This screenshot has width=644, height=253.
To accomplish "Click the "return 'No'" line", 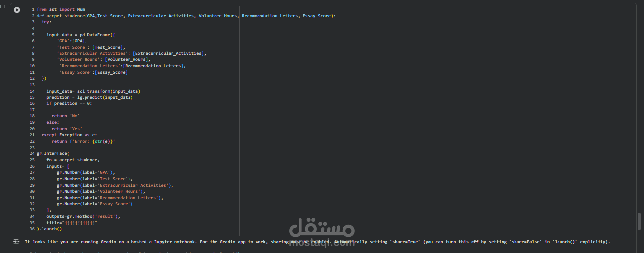I will pyautogui.click(x=66, y=116).
